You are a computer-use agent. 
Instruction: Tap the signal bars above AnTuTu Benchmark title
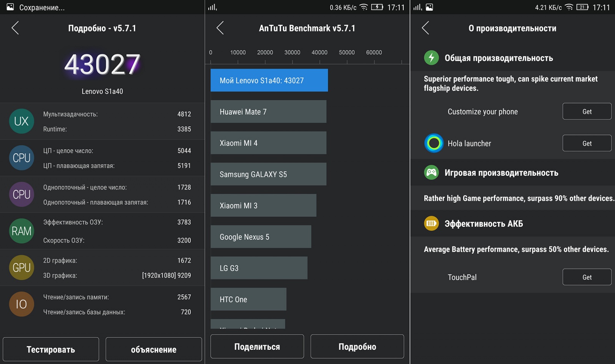tap(213, 7)
